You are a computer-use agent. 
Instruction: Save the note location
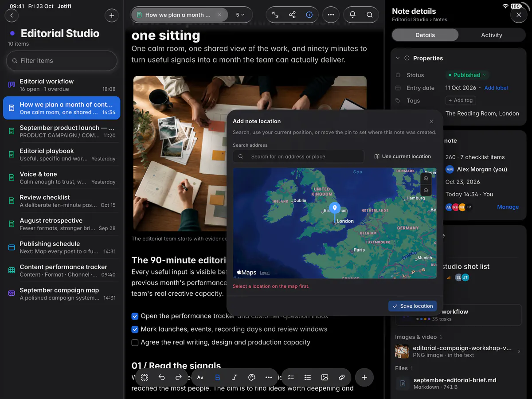coord(412,306)
